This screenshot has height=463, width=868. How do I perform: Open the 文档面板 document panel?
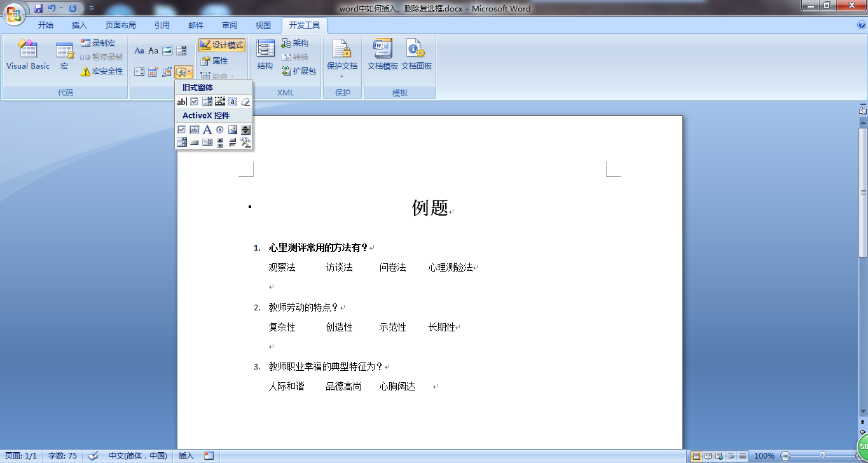pyautogui.click(x=417, y=55)
